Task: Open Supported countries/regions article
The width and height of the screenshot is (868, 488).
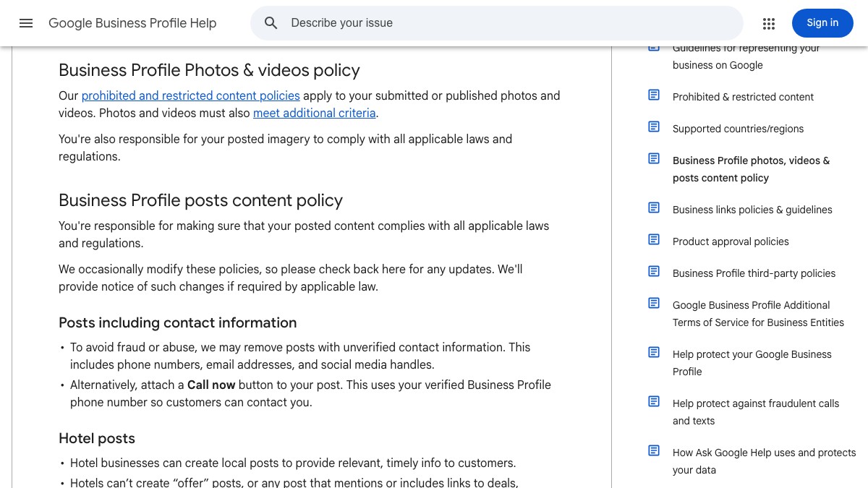Action: pyautogui.click(x=738, y=129)
